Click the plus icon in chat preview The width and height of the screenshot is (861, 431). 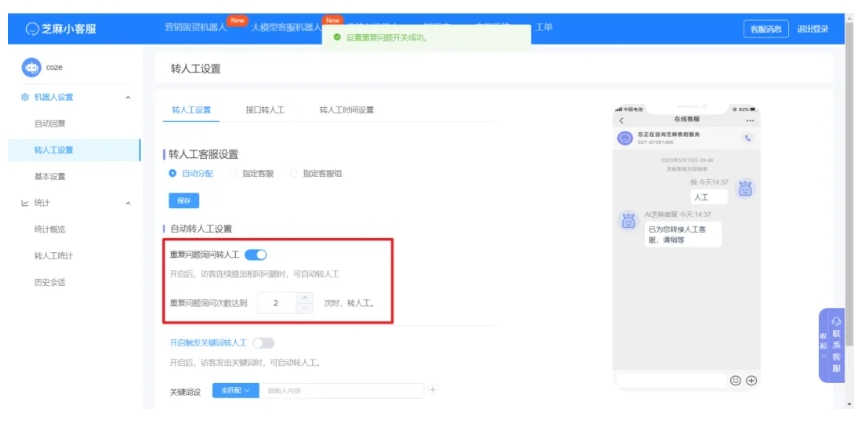click(752, 380)
